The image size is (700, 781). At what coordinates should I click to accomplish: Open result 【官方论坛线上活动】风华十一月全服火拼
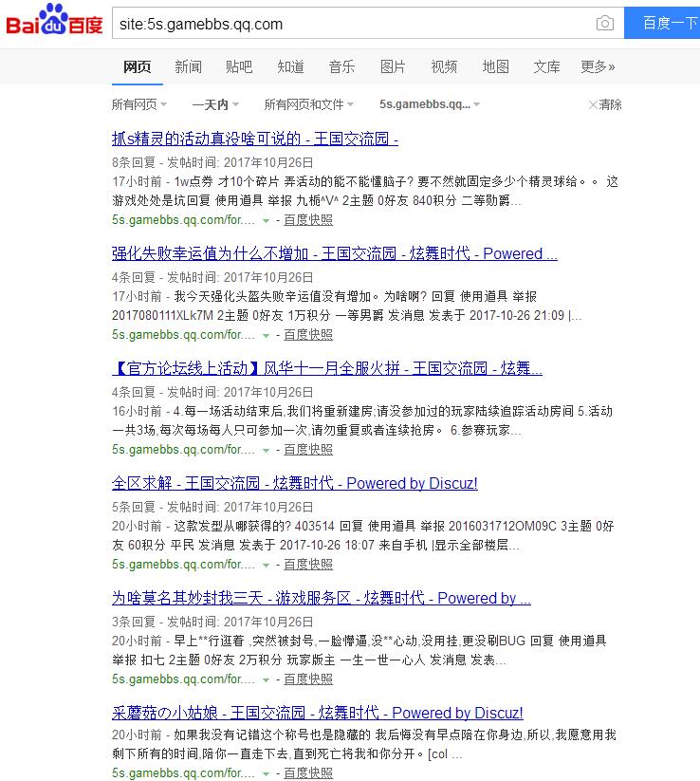tap(327, 368)
